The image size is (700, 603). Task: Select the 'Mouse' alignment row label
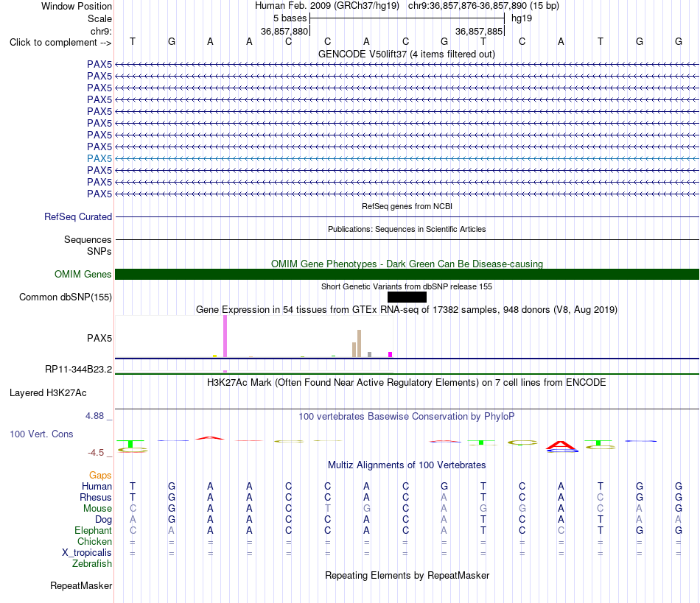(98, 509)
